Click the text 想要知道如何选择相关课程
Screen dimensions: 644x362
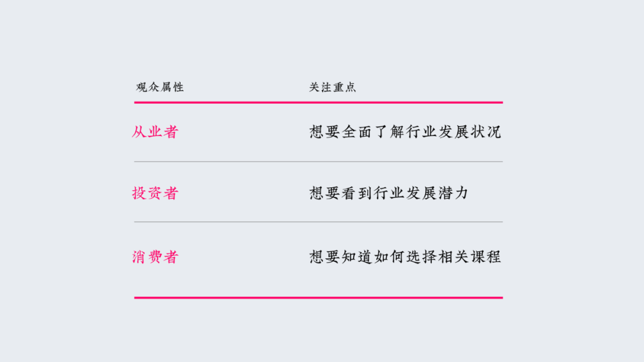[405, 257]
